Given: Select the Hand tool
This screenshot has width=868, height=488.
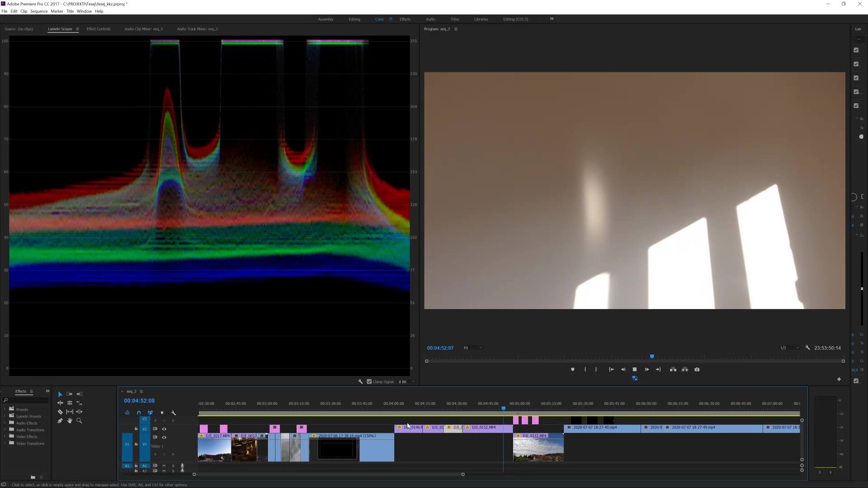Looking at the screenshot, I should click(x=70, y=421).
